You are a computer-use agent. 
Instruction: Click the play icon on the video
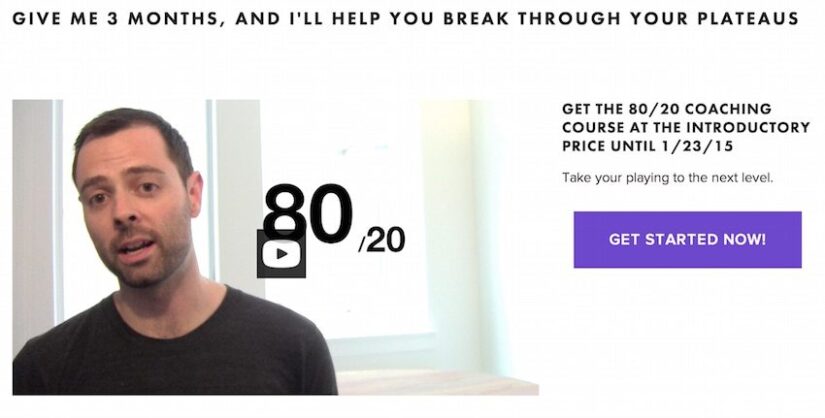(281, 253)
